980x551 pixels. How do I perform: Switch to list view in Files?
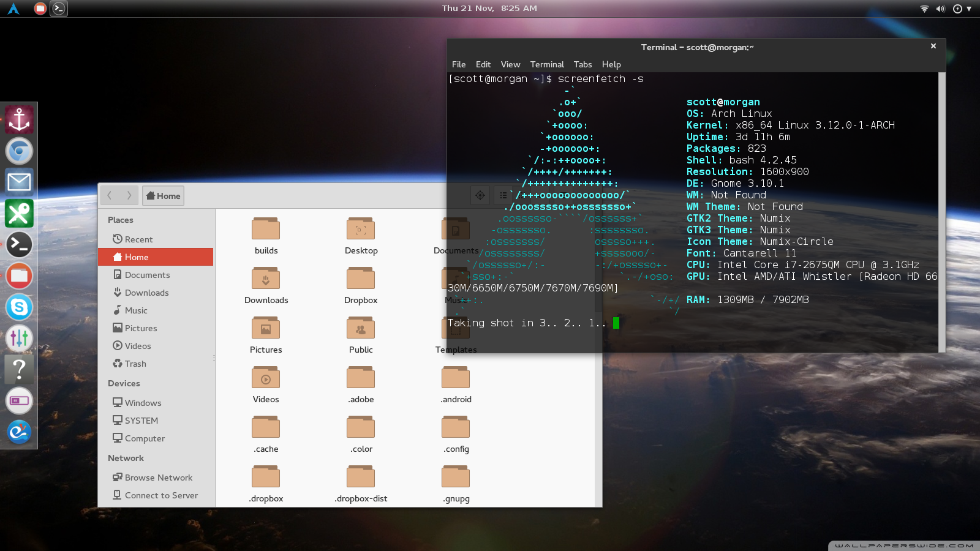[x=503, y=196]
